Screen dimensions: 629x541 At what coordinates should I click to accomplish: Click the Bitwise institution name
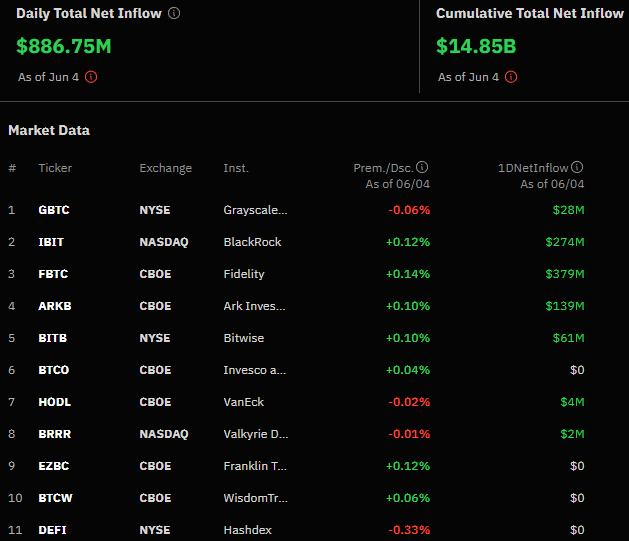[243, 338]
